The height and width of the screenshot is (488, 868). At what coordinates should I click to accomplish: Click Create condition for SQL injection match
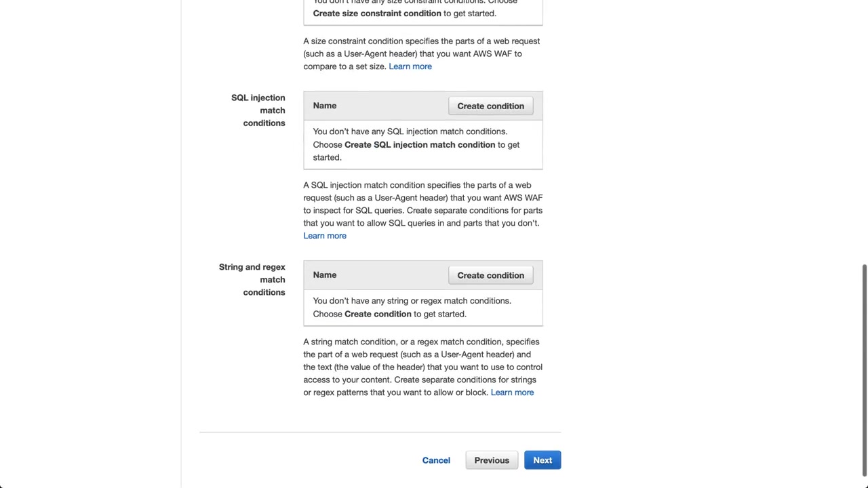(x=490, y=106)
